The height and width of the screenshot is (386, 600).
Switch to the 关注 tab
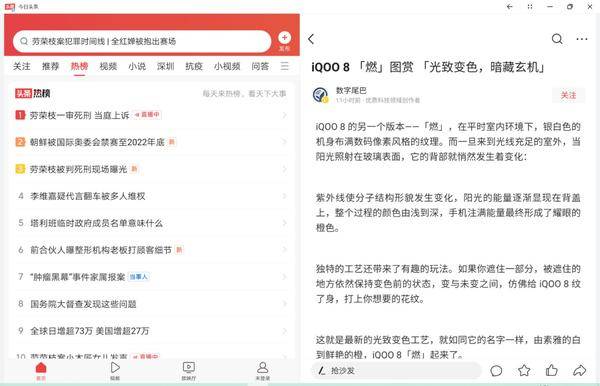(x=21, y=66)
